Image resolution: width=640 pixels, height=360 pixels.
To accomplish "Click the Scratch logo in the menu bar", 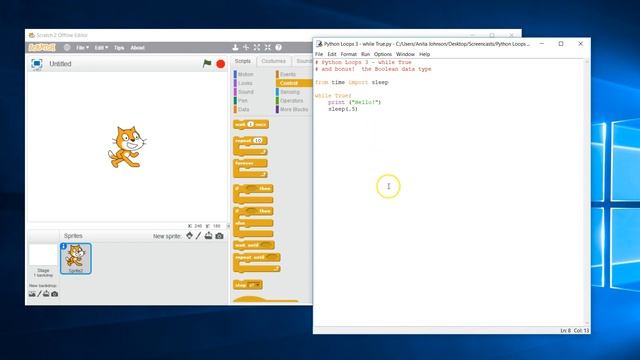I will (x=42, y=47).
